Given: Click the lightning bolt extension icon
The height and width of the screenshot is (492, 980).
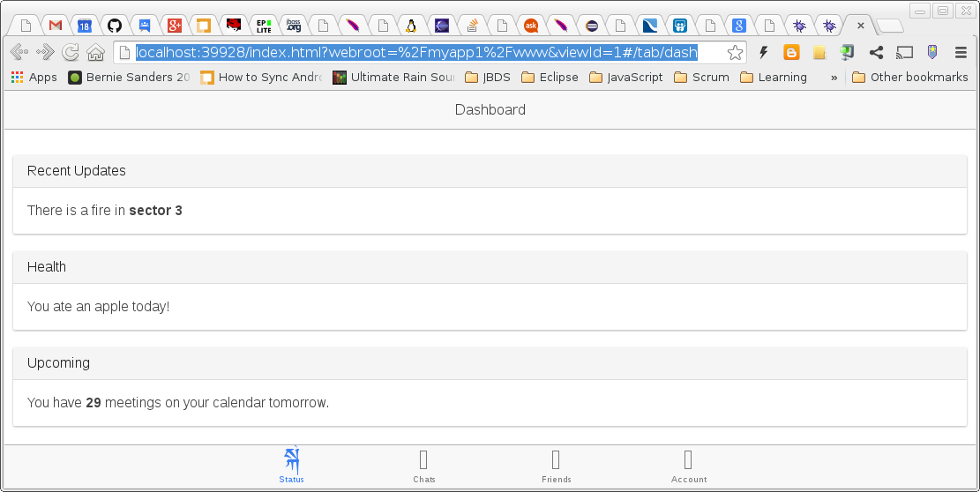Looking at the screenshot, I should coord(764,53).
